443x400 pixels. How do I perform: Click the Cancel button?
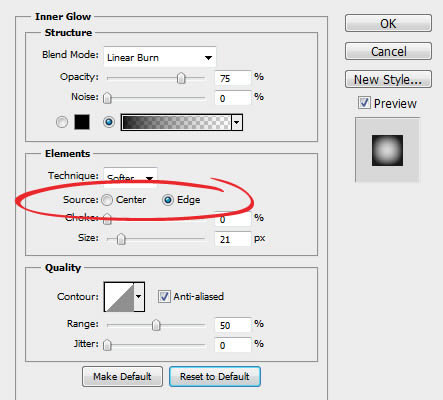(x=388, y=51)
